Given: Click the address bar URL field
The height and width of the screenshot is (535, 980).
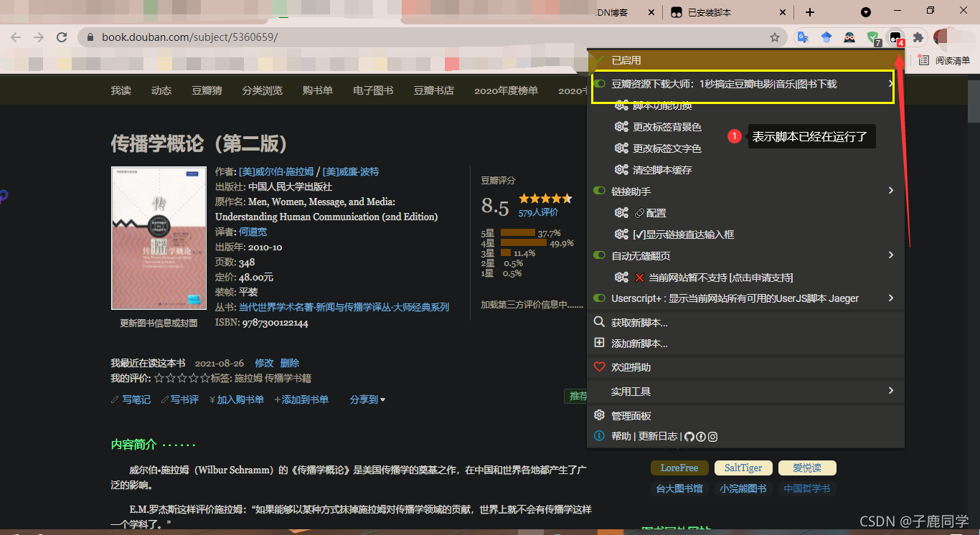Looking at the screenshot, I should 430,37.
